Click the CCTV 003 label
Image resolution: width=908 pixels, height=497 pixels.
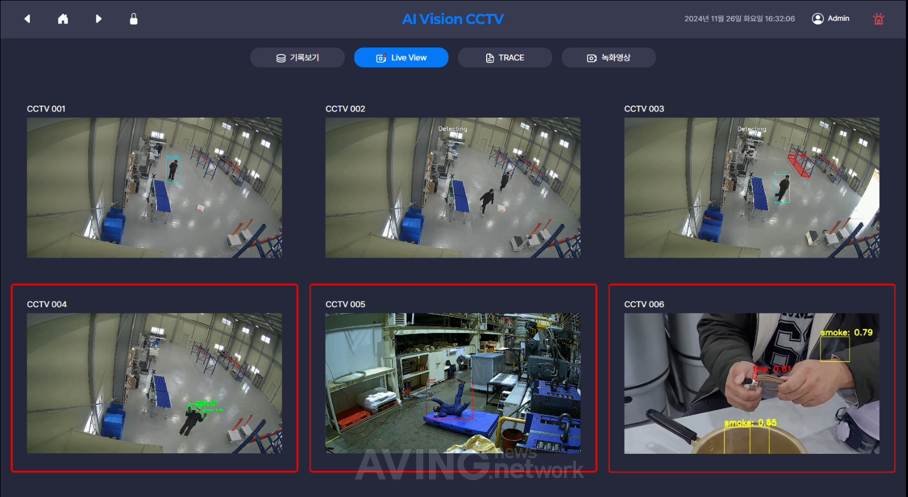644,109
